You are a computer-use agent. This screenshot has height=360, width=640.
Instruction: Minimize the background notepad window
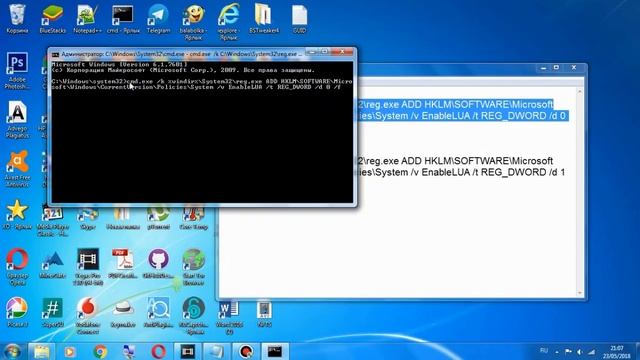tap(543, 68)
